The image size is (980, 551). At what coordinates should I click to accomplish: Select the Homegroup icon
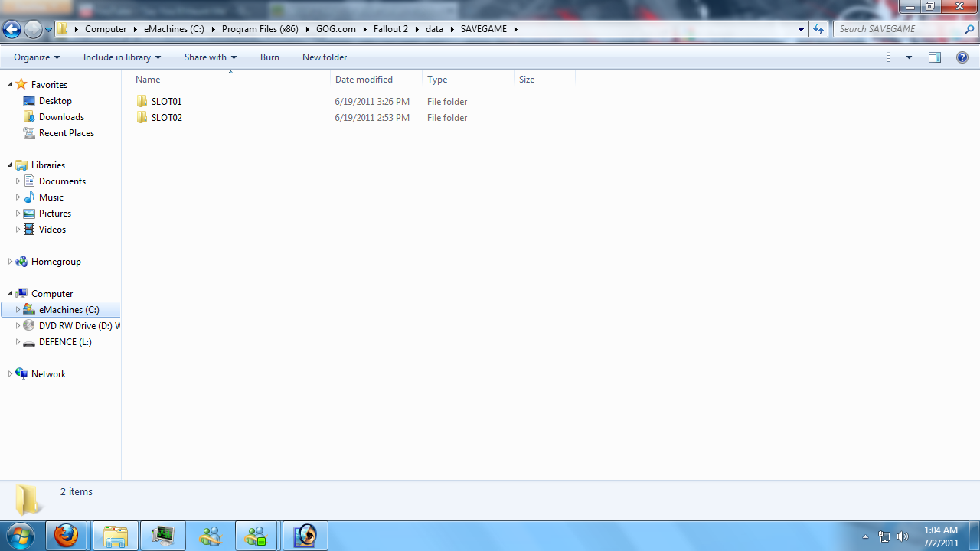click(x=21, y=262)
